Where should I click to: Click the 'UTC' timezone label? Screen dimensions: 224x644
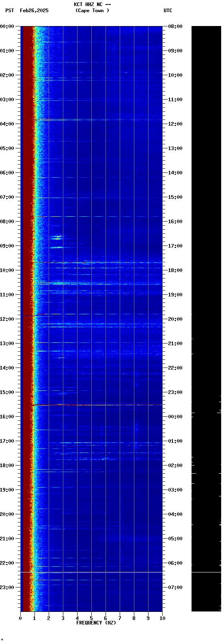(168, 11)
